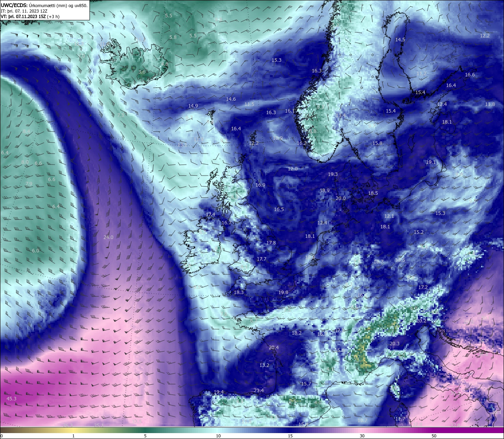504x439 pixels.
Task: Click the 24.0 value in the Atlantic
Action: [x=108, y=237]
